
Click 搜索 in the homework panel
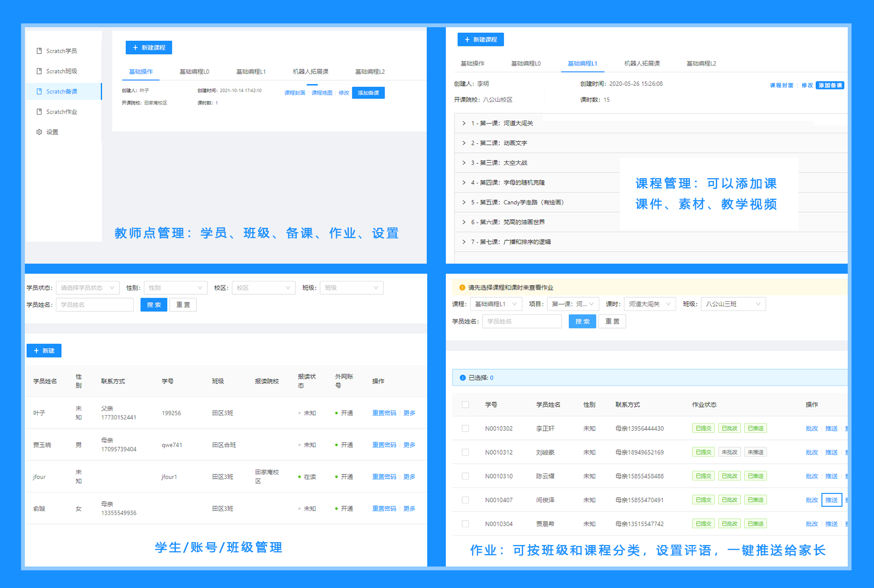[583, 321]
